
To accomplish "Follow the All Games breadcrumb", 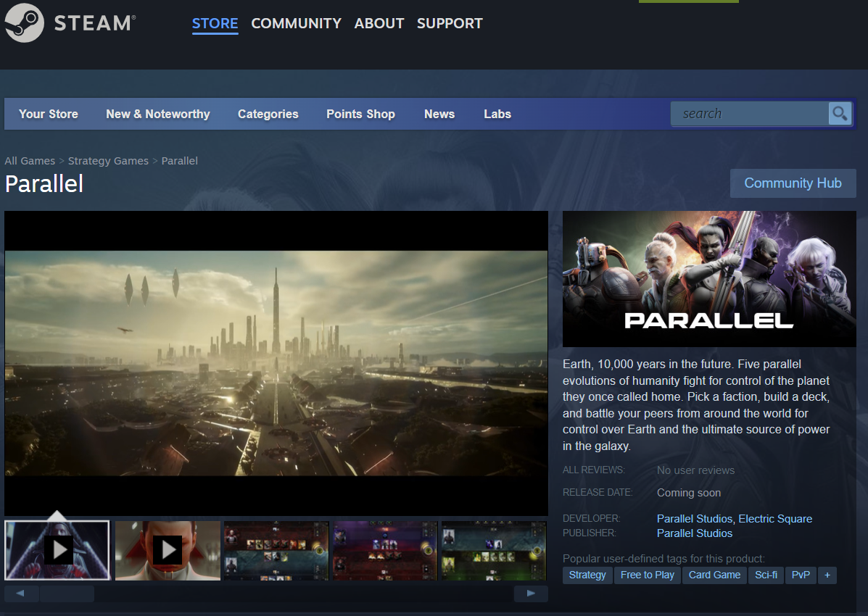I will pos(30,161).
